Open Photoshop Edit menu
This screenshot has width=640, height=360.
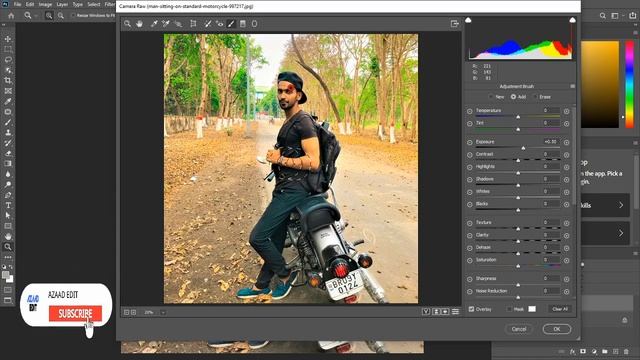(x=30, y=4)
